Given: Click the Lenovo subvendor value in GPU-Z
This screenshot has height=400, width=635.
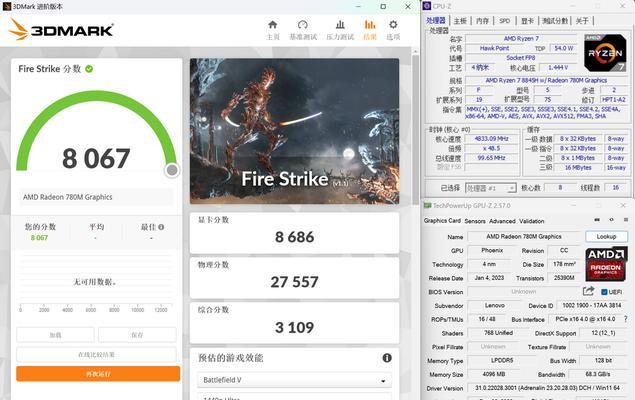Looking at the screenshot, I should pyautogui.click(x=494, y=305).
